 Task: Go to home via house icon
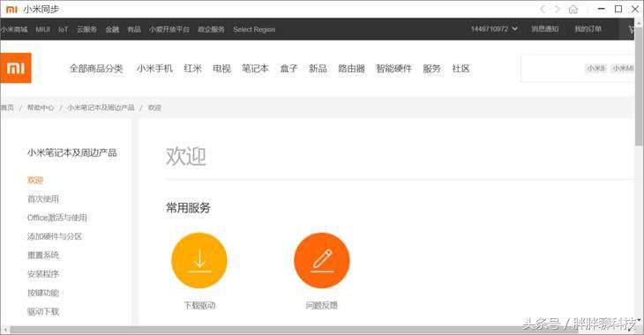tap(573, 9)
